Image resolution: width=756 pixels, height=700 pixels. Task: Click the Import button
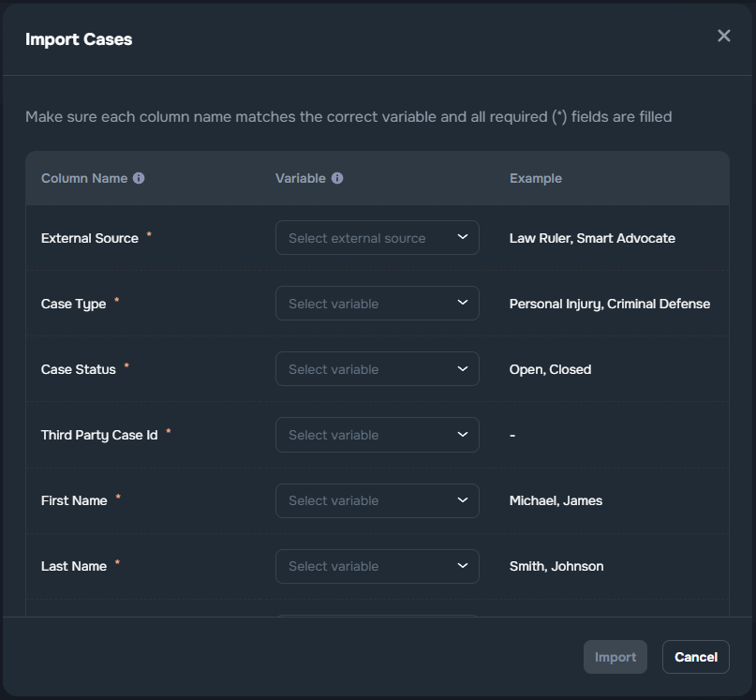pos(615,656)
